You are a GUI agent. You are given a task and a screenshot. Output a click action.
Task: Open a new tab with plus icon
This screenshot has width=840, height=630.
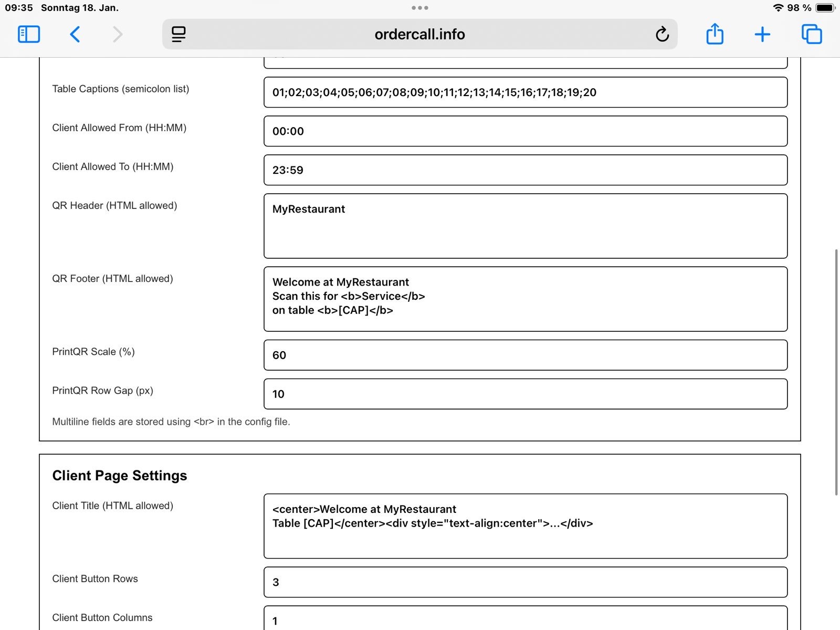click(762, 34)
